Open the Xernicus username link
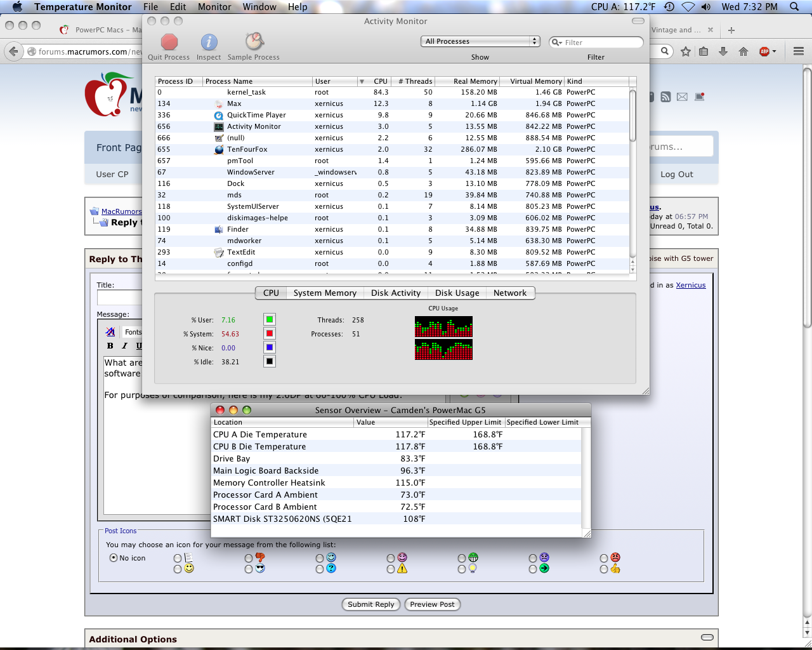The width and height of the screenshot is (812, 650). [x=691, y=285]
